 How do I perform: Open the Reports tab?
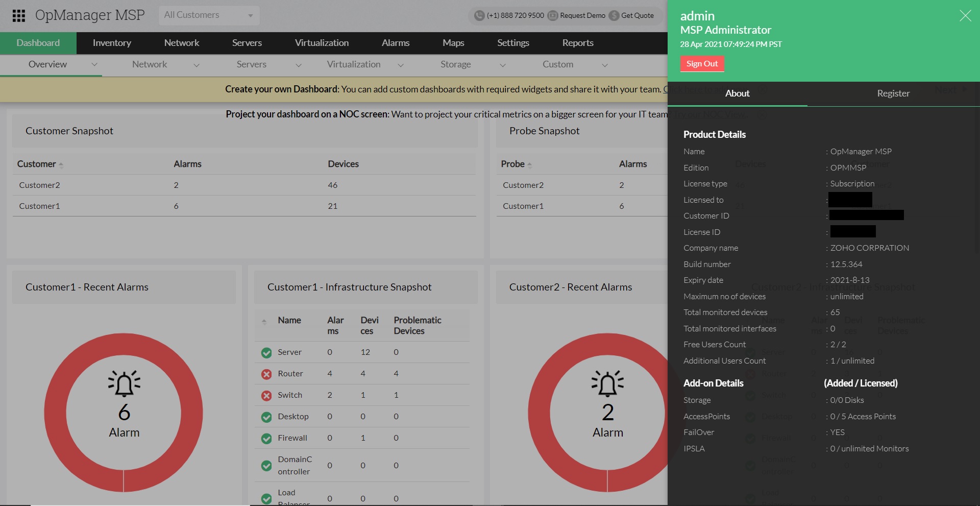click(x=578, y=43)
